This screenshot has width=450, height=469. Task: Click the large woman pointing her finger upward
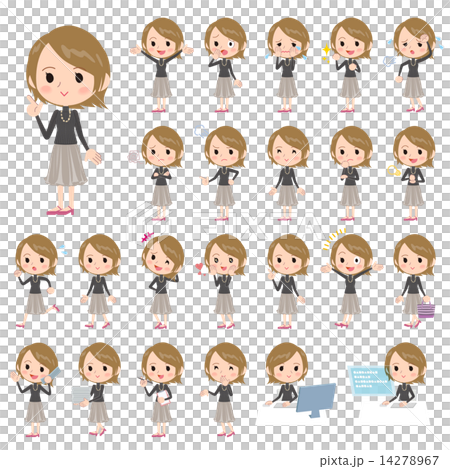[68, 120]
